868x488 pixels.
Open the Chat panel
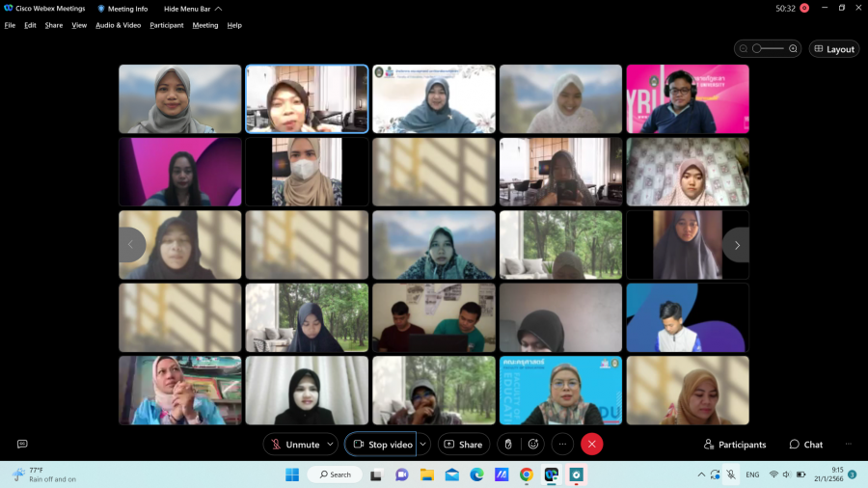[x=806, y=445]
